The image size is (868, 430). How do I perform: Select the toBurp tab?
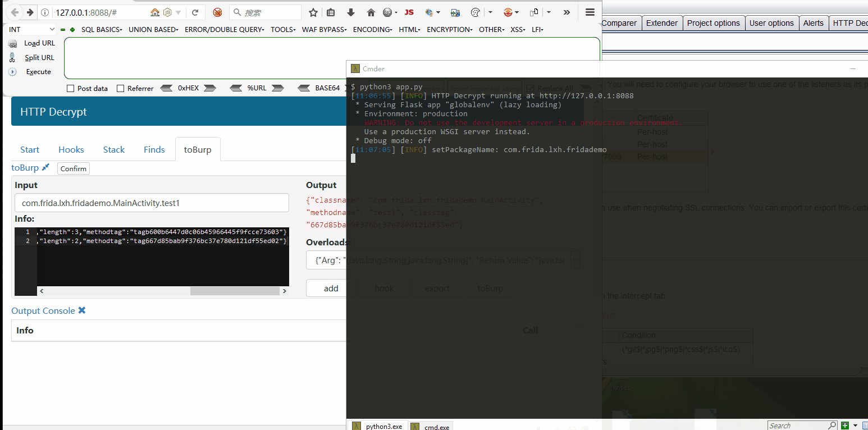198,149
